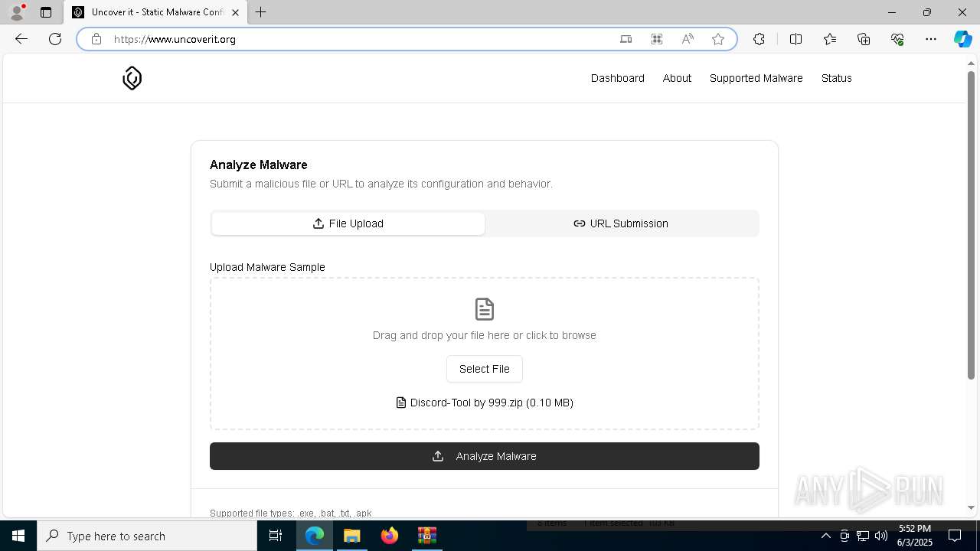Image resolution: width=980 pixels, height=551 pixels.
Task: Refresh the current page
Action: [x=55, y=39]
